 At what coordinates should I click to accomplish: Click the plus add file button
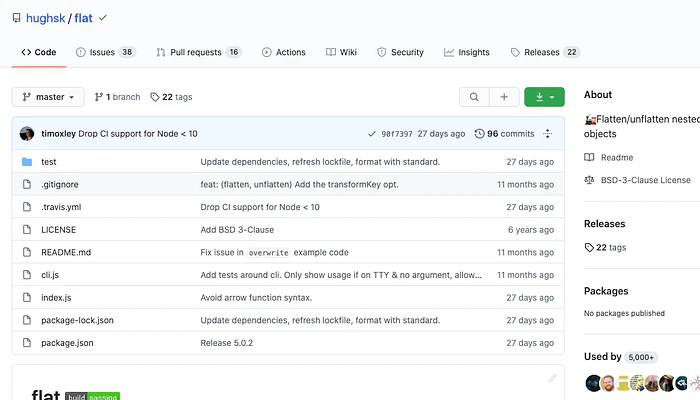click(504, 97)
